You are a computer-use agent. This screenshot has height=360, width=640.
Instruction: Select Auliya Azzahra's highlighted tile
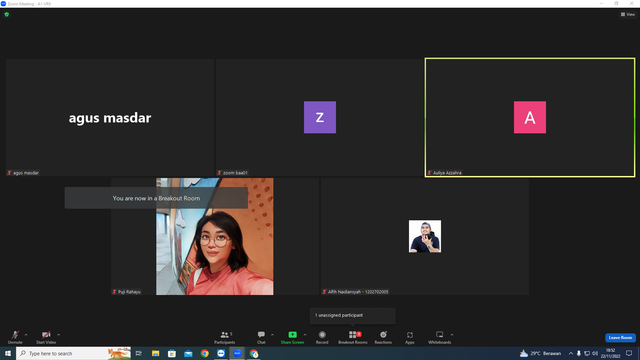click(530, 118)
